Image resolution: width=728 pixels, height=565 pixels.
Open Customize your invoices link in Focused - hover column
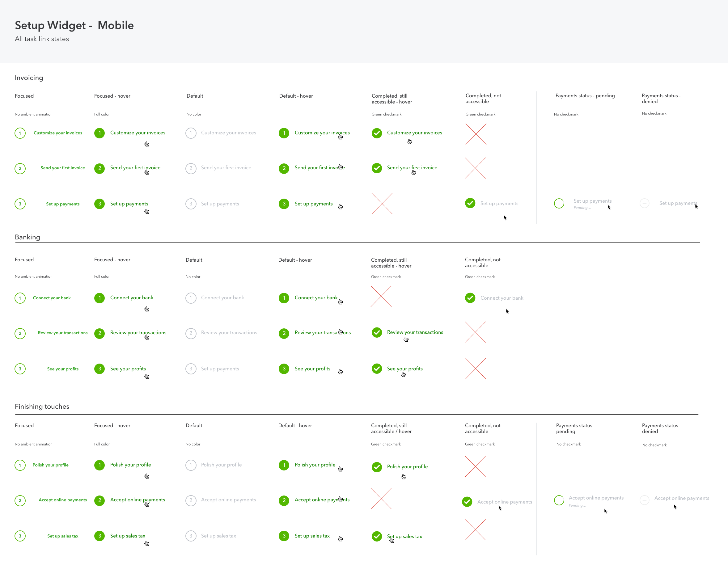click(138, 133)
